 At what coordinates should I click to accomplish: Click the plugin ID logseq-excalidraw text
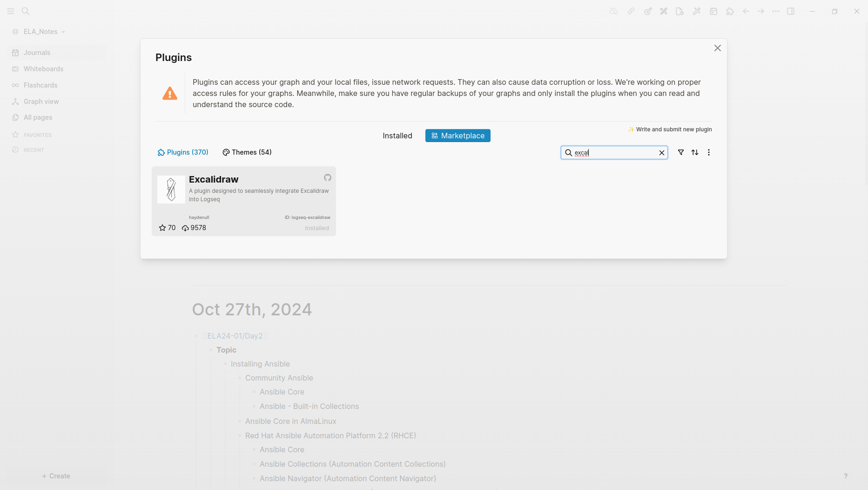tap(308, 218)
